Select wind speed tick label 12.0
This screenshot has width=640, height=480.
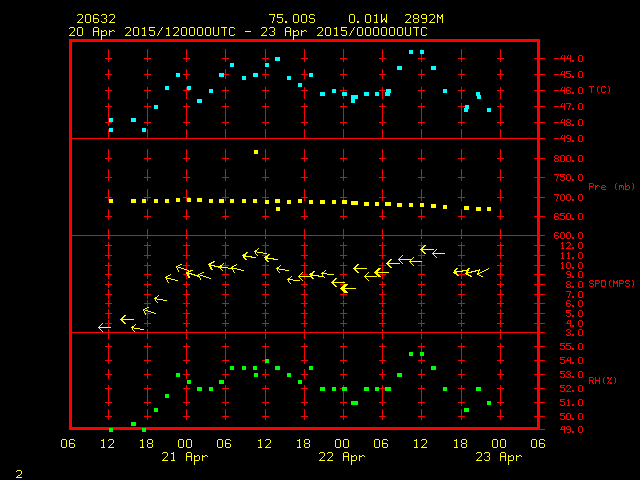click(x=571, y=246)
